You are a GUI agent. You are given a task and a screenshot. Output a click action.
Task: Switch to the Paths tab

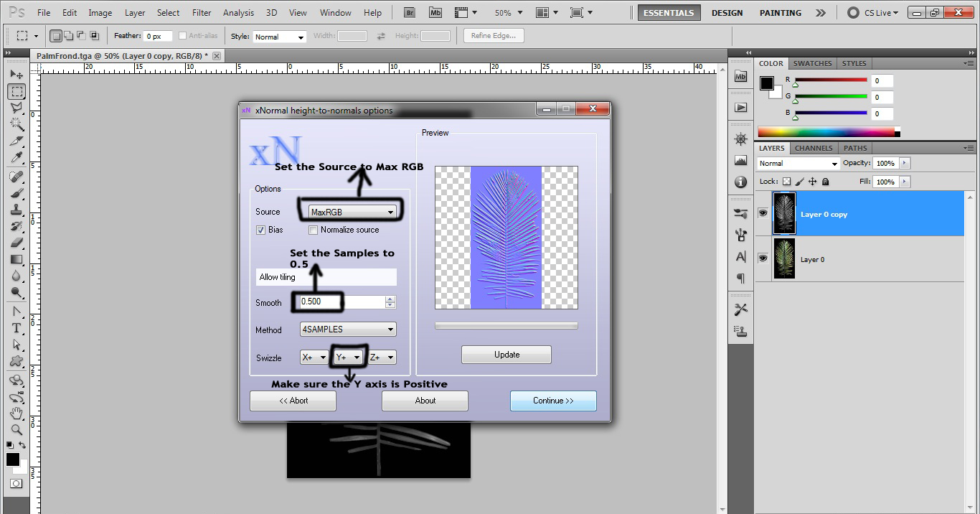(x=855, y=148)
